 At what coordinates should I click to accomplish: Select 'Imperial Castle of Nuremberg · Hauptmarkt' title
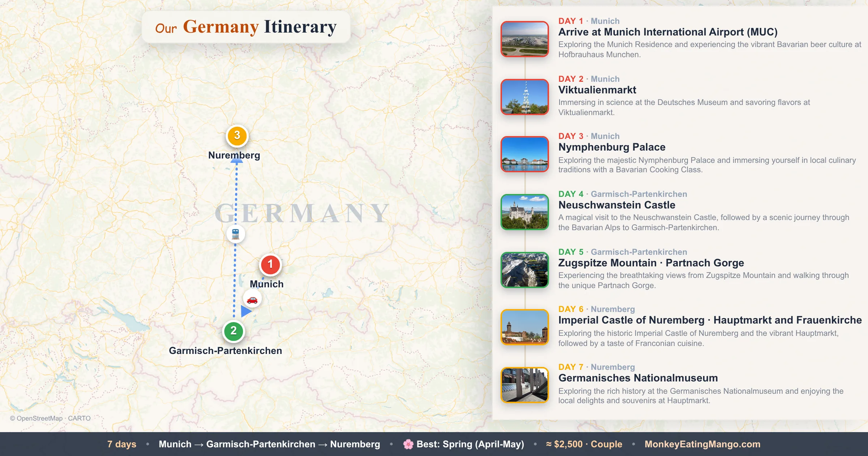click(x=710, y=320)
